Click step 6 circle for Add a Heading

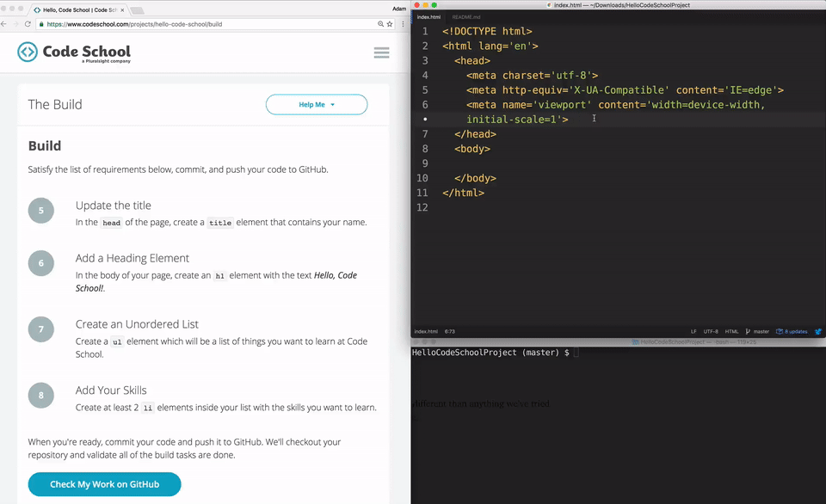click(41, 263)
